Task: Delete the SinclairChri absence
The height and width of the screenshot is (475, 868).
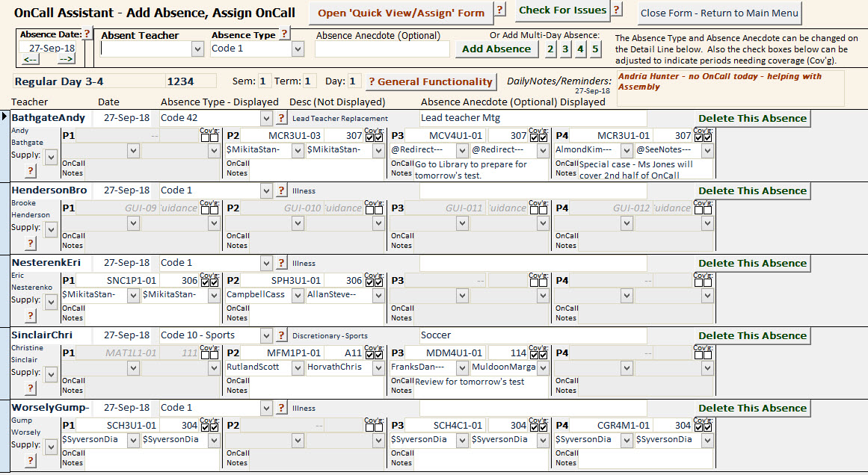Action: tap(752, 335)
